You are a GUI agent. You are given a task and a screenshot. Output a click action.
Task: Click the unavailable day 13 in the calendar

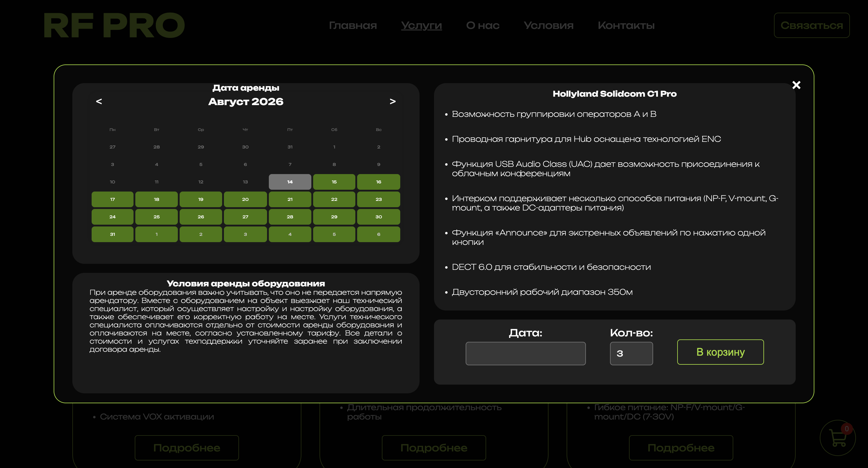pos(245,182)
